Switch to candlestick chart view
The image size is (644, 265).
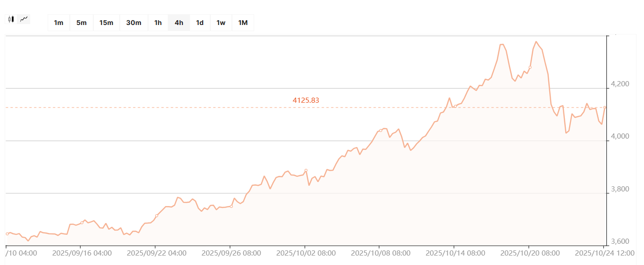click(x=11, y=19)
